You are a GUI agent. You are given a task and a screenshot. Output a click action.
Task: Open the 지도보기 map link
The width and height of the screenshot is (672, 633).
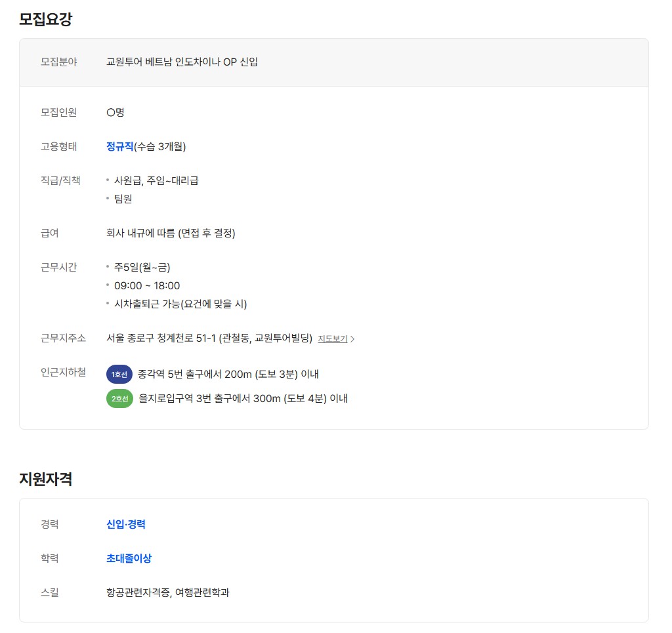[332, 339]
